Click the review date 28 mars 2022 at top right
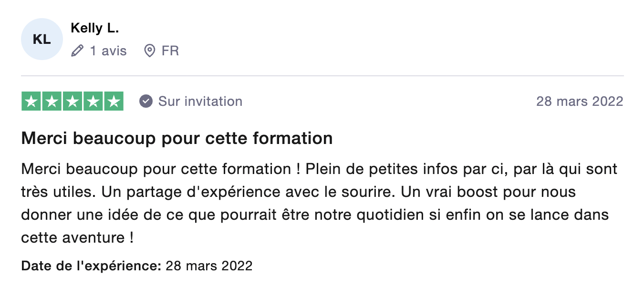 coord(580,102)
